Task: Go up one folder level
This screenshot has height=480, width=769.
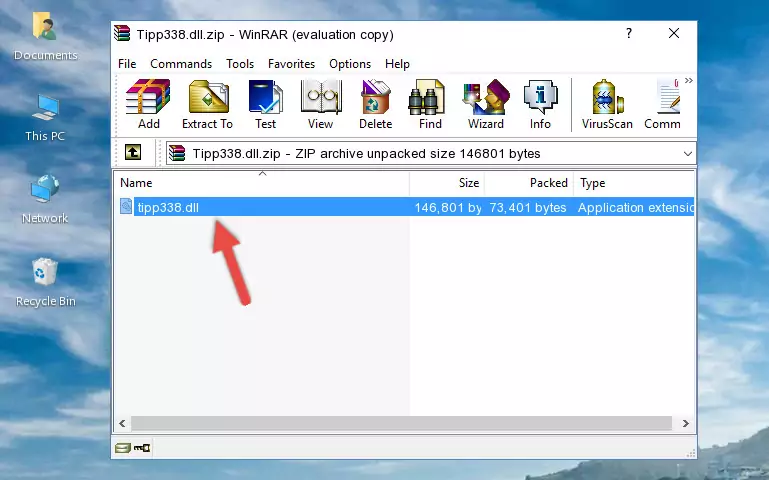Action: tap(133, 152)
